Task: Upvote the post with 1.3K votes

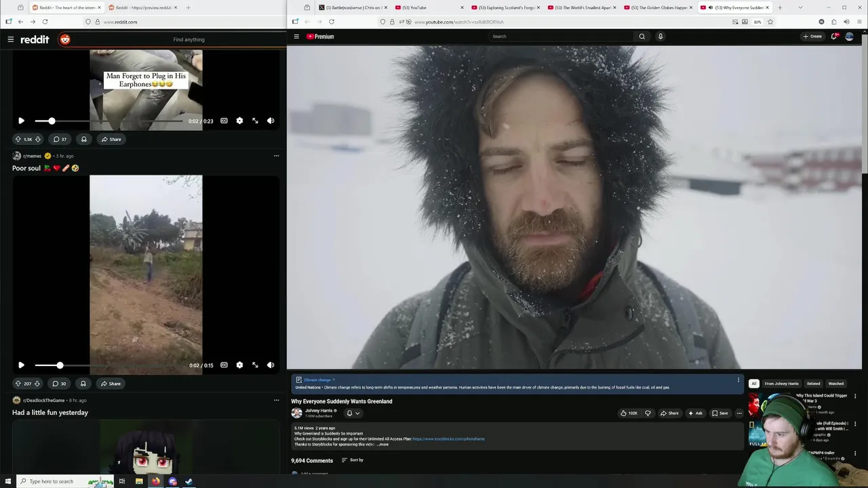Action: click(x=18, y=139)
